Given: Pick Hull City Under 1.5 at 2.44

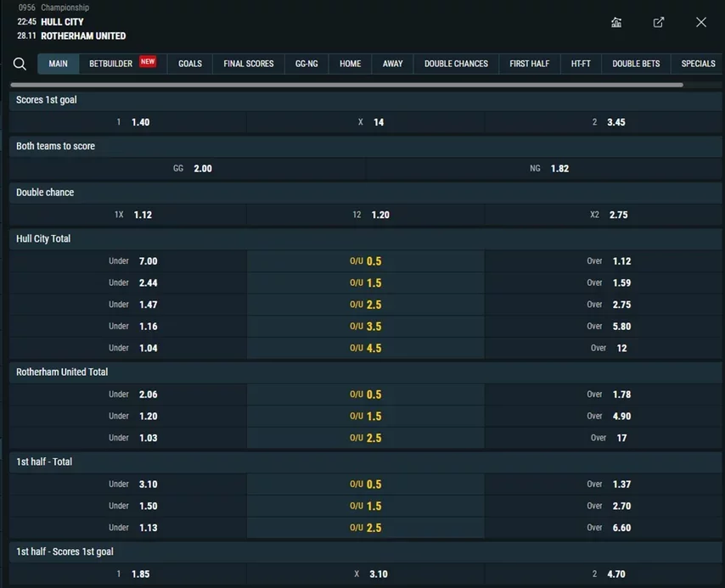Looking at the screenshot, I should click(x=128, y=283).
